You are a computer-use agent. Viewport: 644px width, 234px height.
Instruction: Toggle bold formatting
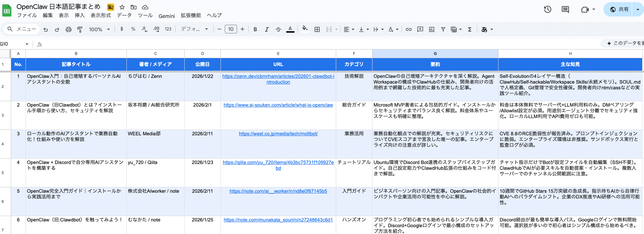click(x=255, y=29)
